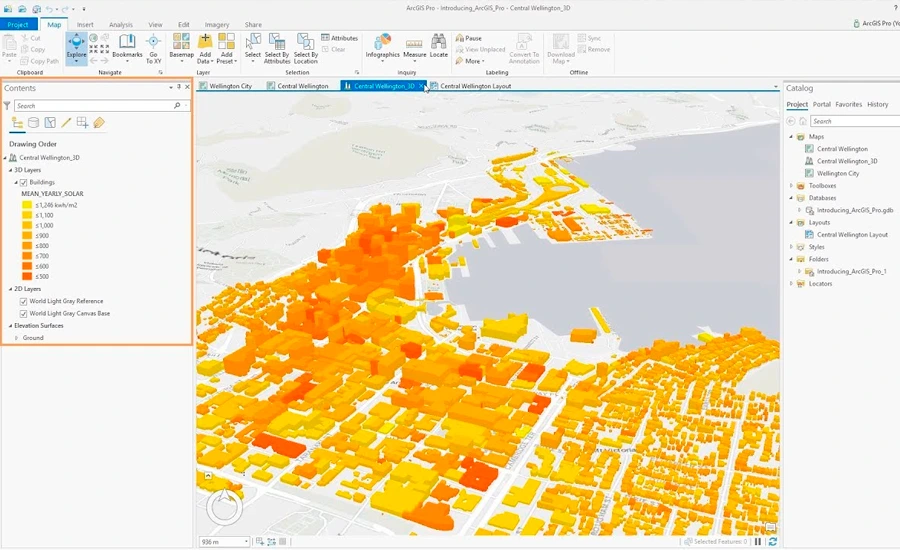Expand the Styles node in Catalog

tap(791, 247)
